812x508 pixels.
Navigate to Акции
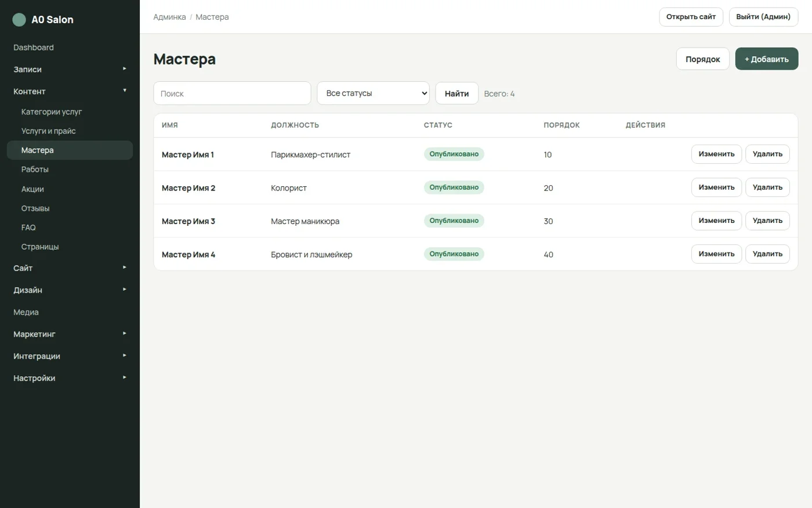70,189
